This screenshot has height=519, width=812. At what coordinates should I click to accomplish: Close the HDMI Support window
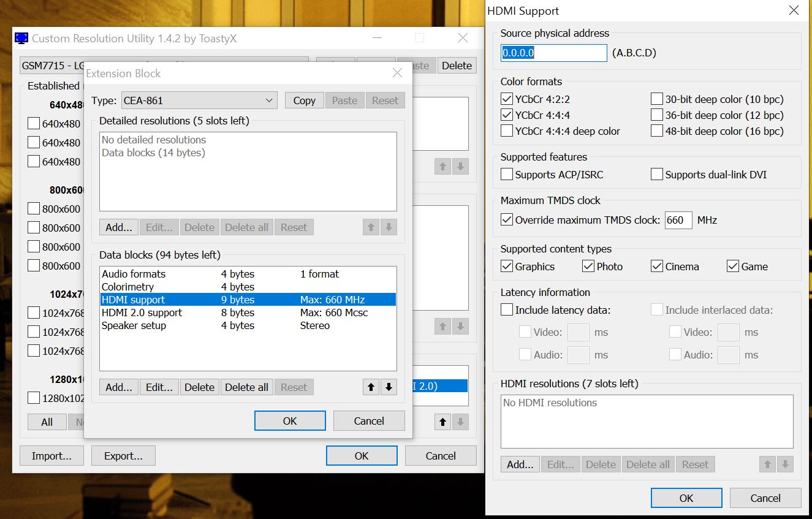[x=794, y=10]
